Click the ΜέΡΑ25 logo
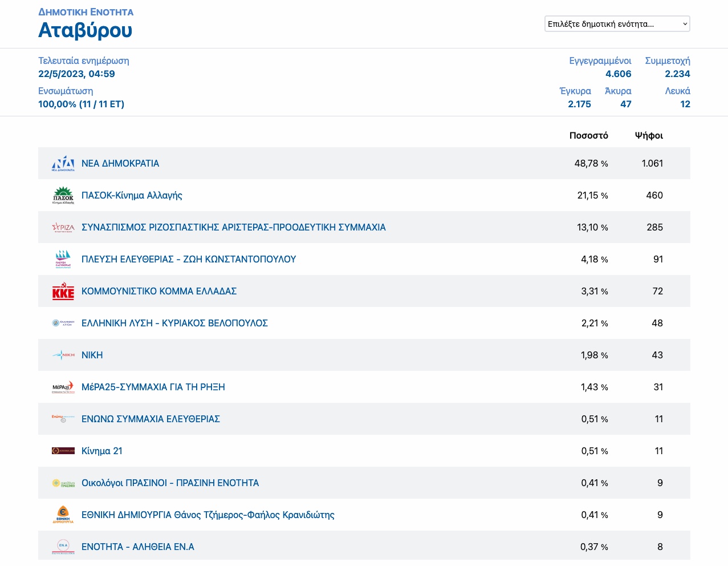The height and width of the screenshot is (566, 728). tap(63, 387)
